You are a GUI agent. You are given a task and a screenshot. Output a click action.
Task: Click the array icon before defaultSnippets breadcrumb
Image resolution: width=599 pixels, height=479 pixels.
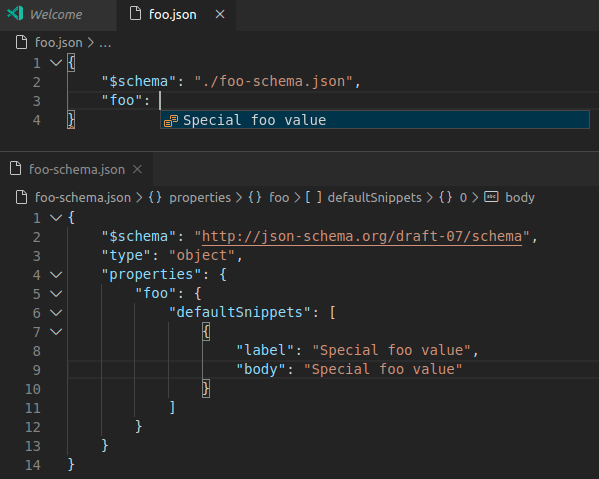313,197
